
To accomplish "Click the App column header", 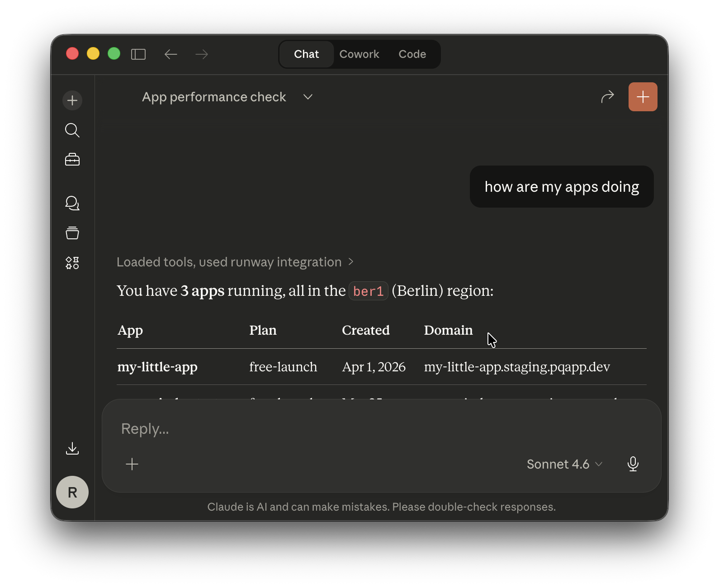I will (x=130, y=331).
